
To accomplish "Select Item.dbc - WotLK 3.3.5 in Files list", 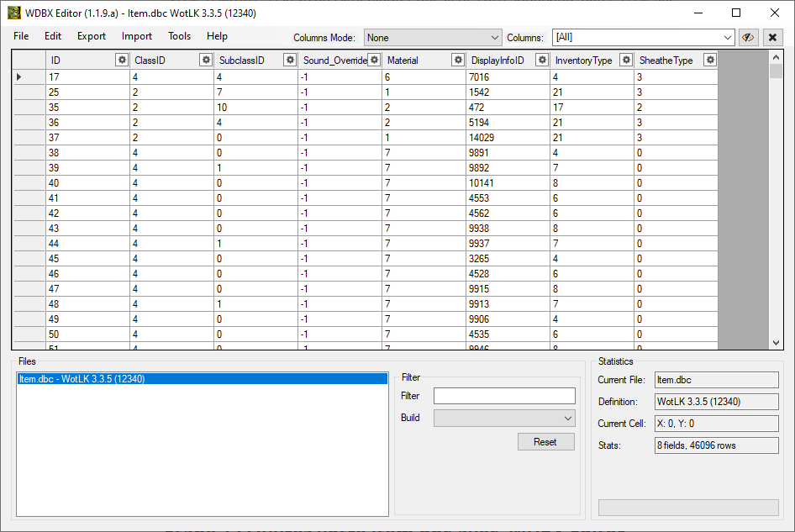I will click(x=203, y=379).
